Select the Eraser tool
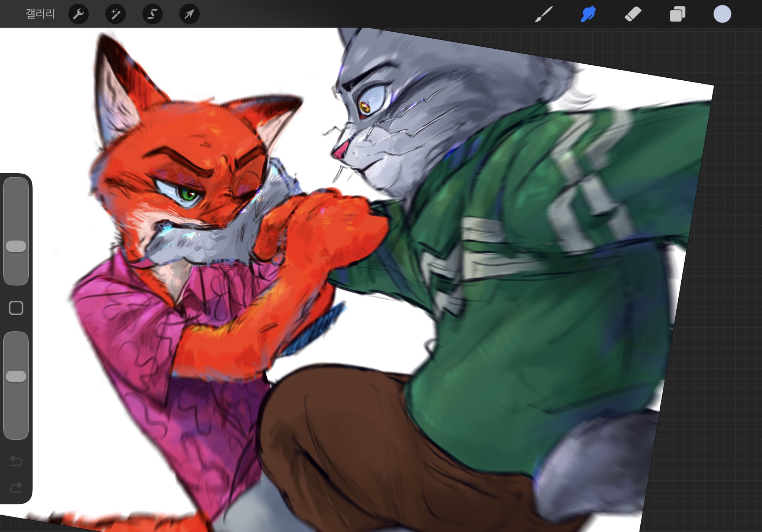Viewport: 762px width, 532px height. pyautogui.click(x=633, y=14)
